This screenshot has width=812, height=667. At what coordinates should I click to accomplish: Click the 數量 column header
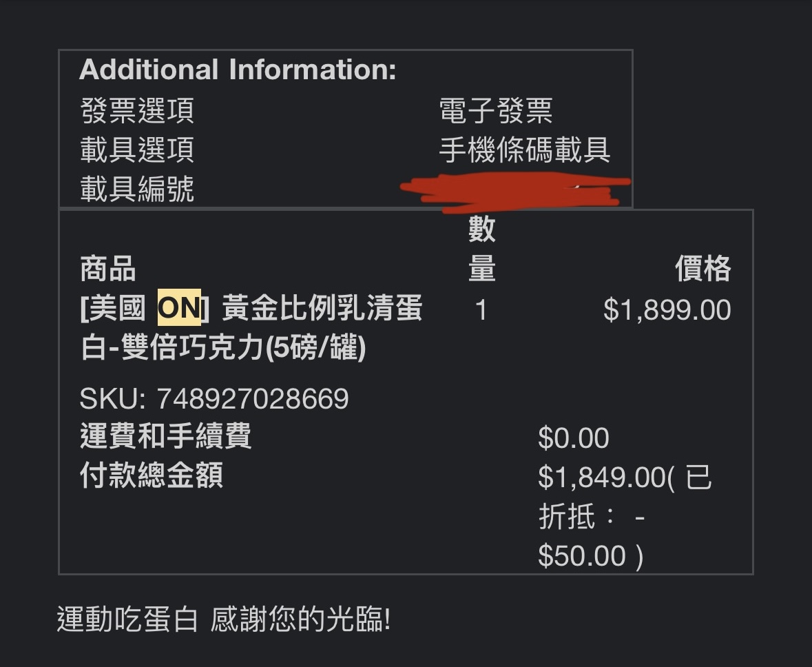coord(481,248)
